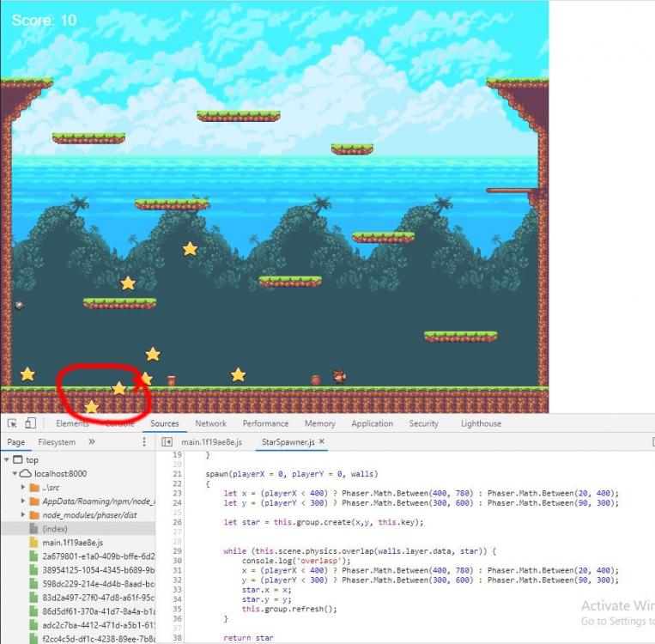Open the navigator three-dot options menu
The width and height of the screenshot is (655, 644).
point(144,441)
